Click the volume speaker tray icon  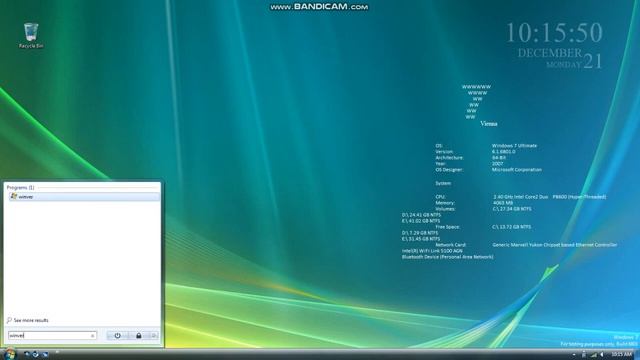point(602,355)
